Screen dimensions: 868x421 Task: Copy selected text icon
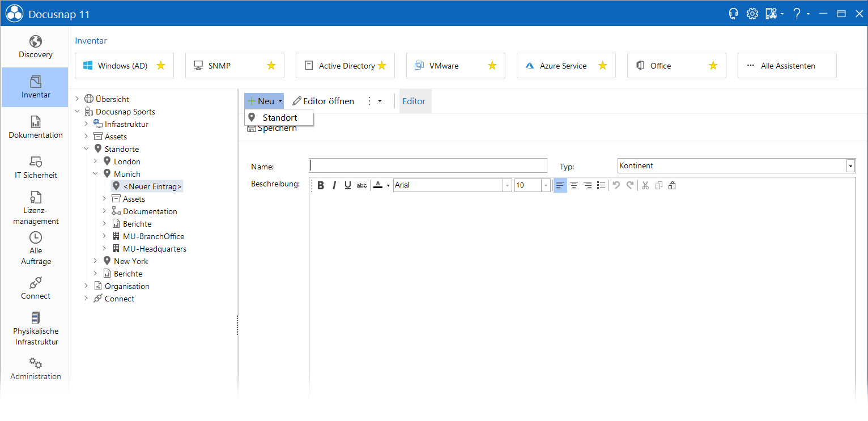click(x=659, y=185)
